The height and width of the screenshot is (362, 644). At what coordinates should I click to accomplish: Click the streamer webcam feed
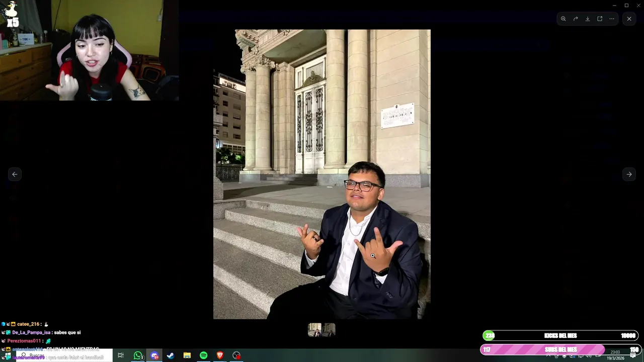click(90, 50)
